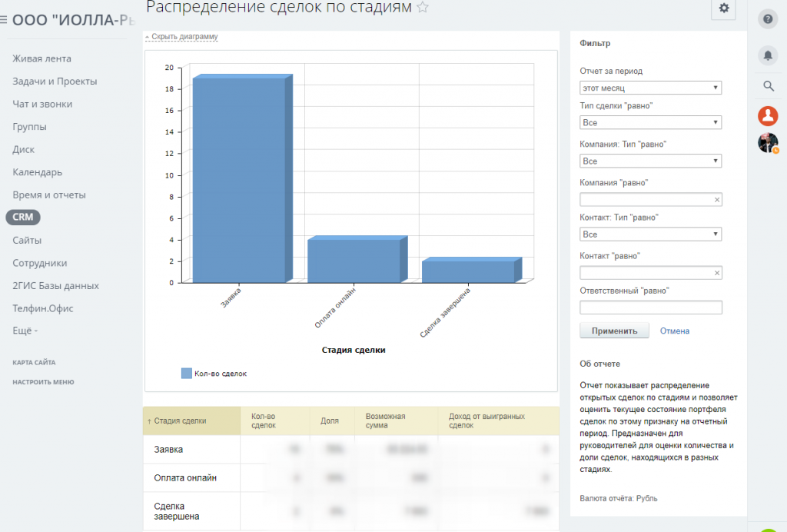The width and height of the screenshot is (787, 532).
Task: Open Телфин.Офис in sidebar
Action: click(x=43, y=308)
